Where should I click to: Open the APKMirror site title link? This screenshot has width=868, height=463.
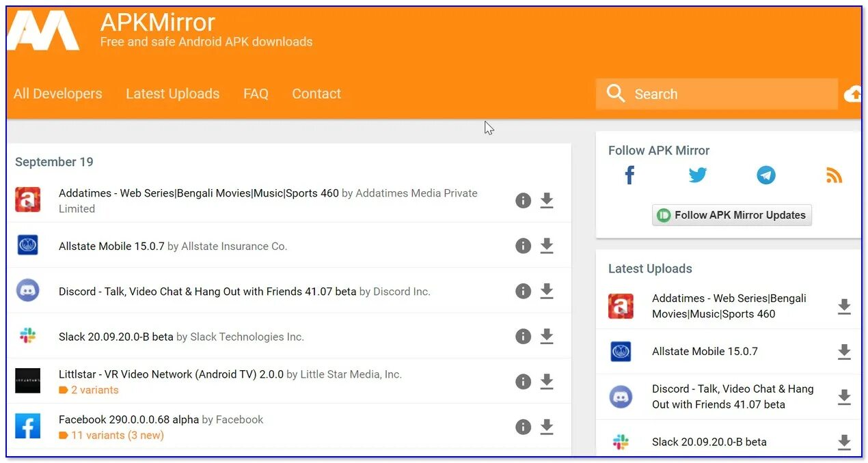point(158,23)
